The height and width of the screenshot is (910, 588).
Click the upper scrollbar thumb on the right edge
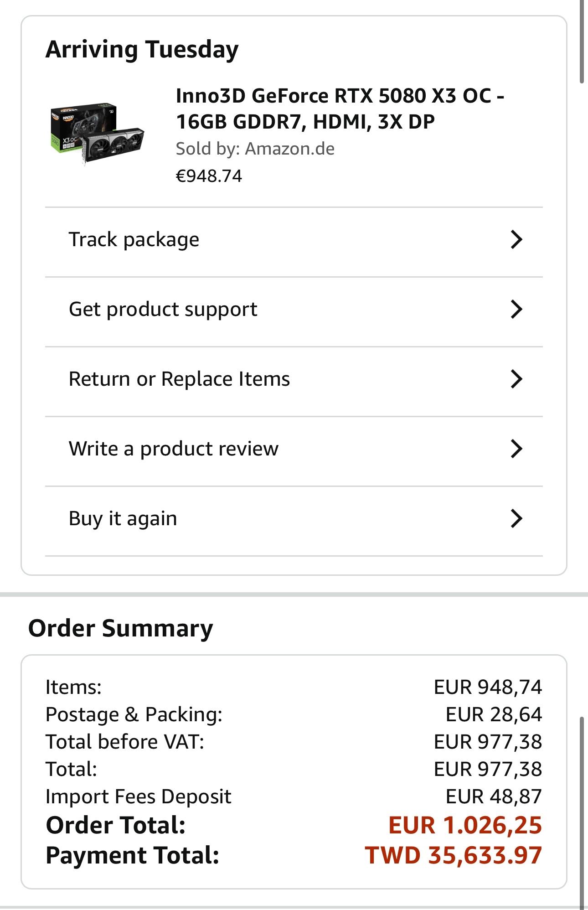pyautogui.click(x=582, y=41)
